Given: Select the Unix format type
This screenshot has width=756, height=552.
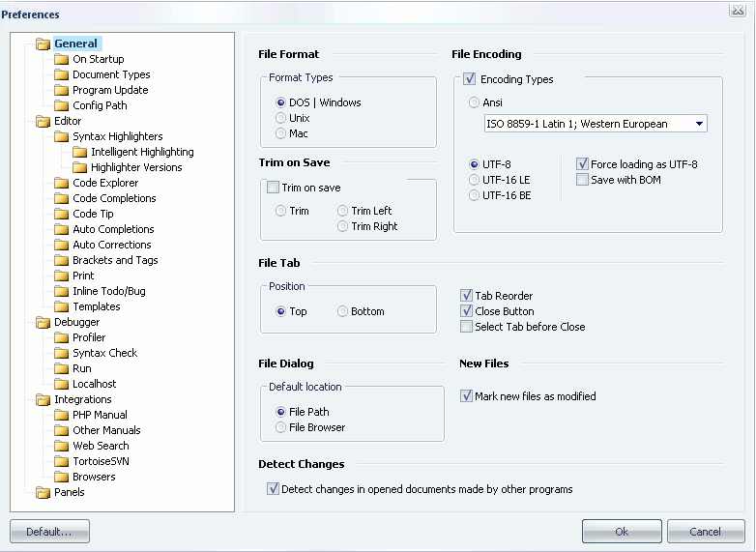Looking at the screenshot, I should coord(281,118).
